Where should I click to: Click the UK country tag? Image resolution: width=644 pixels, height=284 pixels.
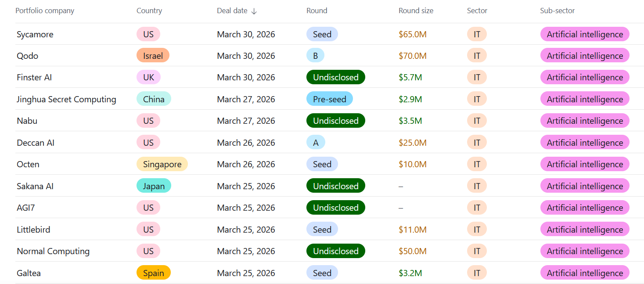click(x=148, y=77)
